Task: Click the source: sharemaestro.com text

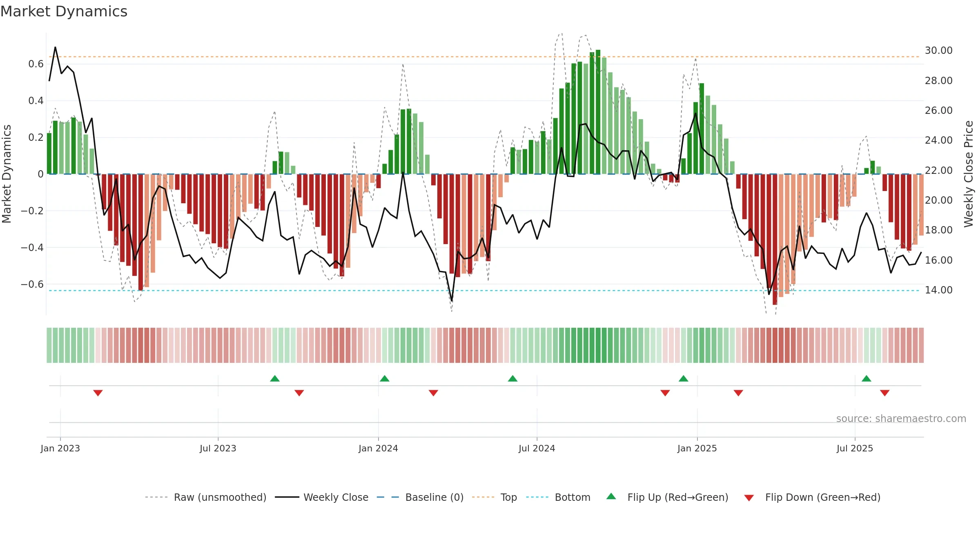Action: pos(901,418)
